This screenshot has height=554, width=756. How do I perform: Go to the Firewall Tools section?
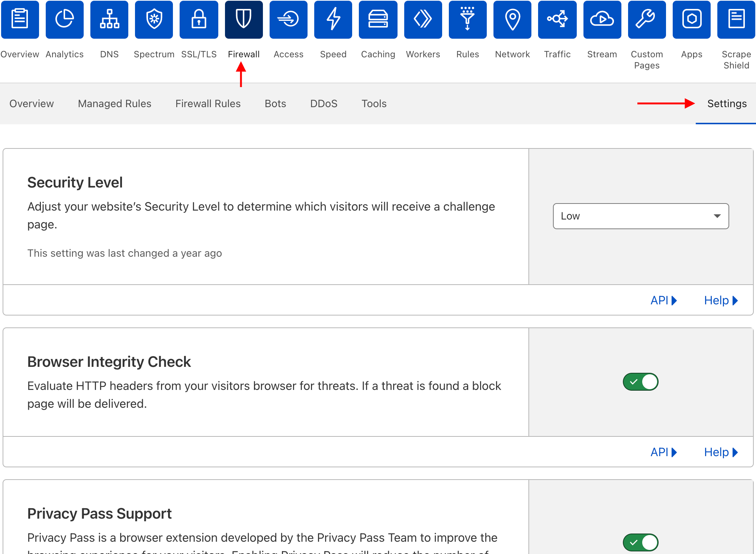tap(373, 104)
